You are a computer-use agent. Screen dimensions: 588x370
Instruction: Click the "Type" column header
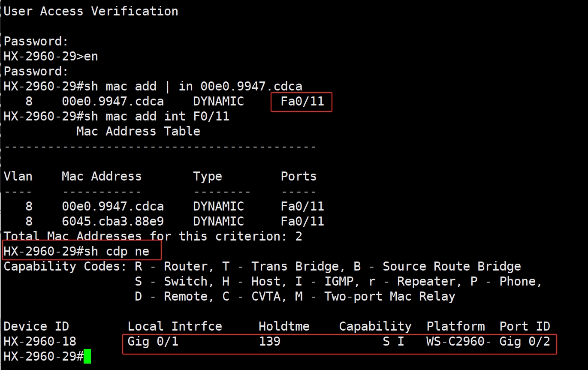click(208, 176)
